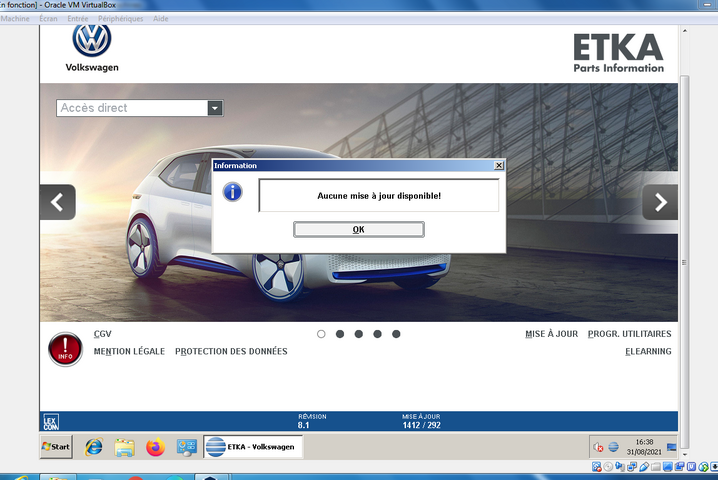This screenshot has height=480, width=718.
Task: Open PROGR. UTILITAIRES link
Action: tap(630, 334)
